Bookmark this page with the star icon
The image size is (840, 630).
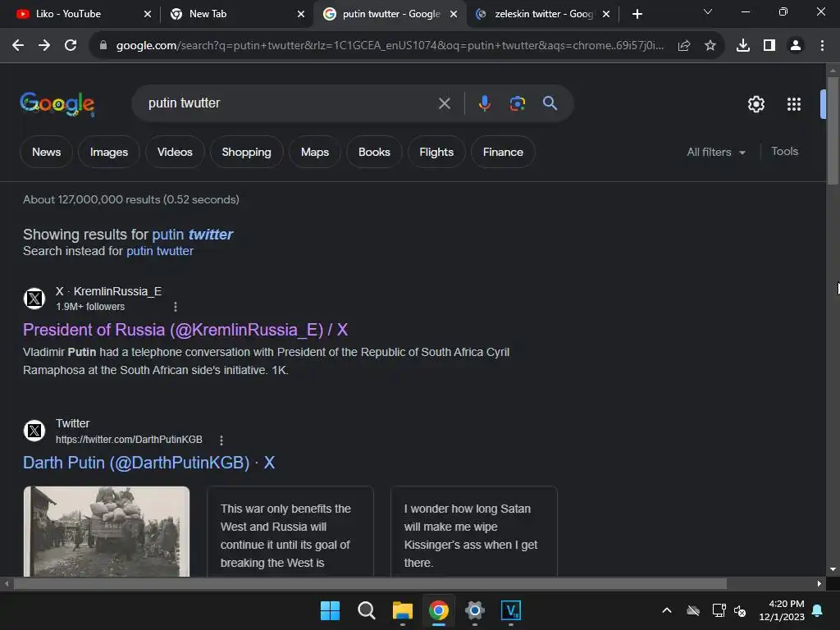(x=710, y=46)
